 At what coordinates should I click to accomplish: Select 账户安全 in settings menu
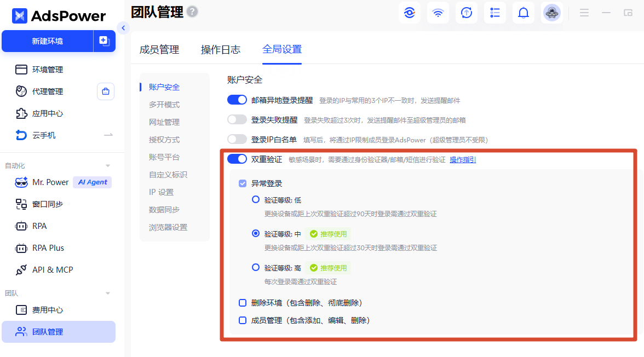click(x=164, y=87)
